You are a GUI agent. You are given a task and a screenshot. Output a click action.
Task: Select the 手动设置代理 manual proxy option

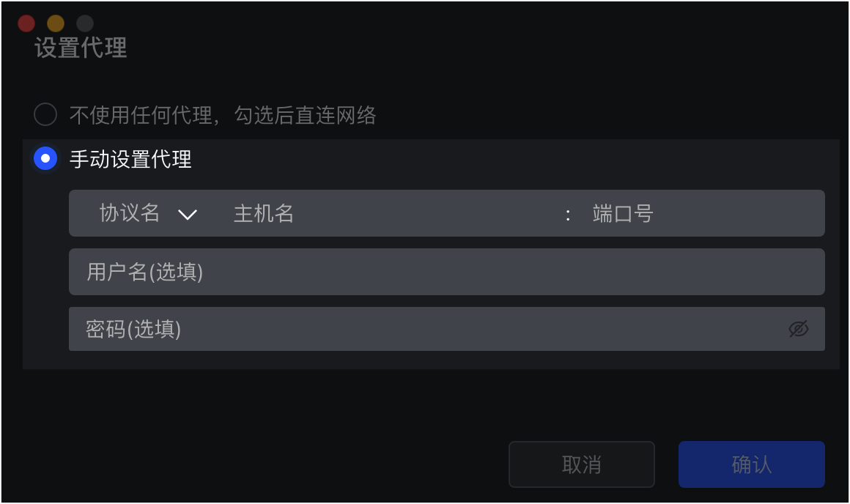click(45, 158)
